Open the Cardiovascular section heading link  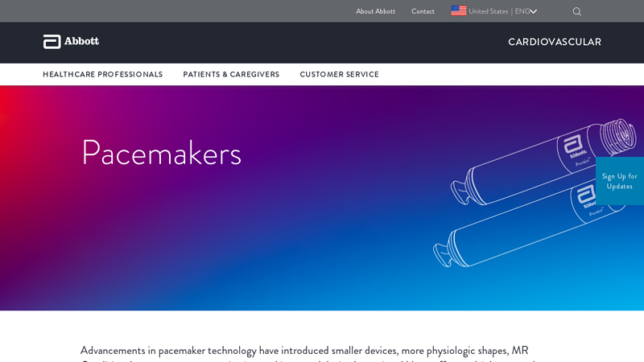[555, 42]
